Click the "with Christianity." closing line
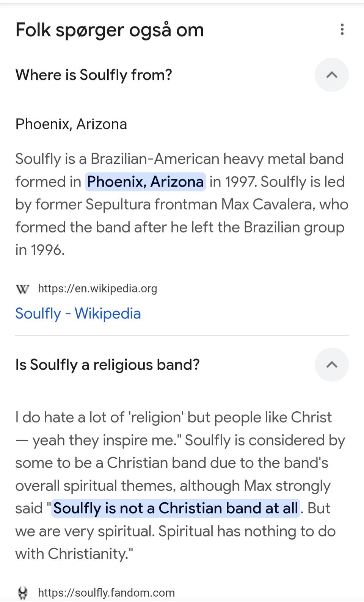The image size is (364, 602). [x=74, y=553]
